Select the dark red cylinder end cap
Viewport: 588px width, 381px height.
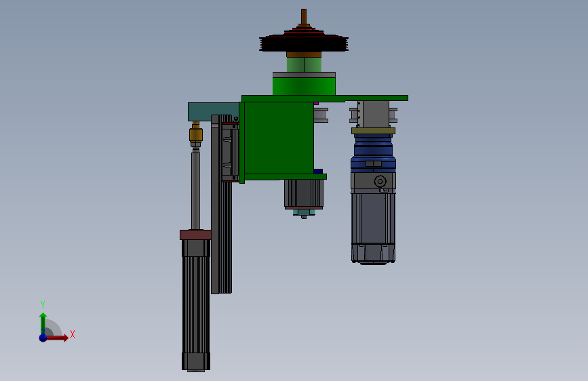[x=195, y=235]
